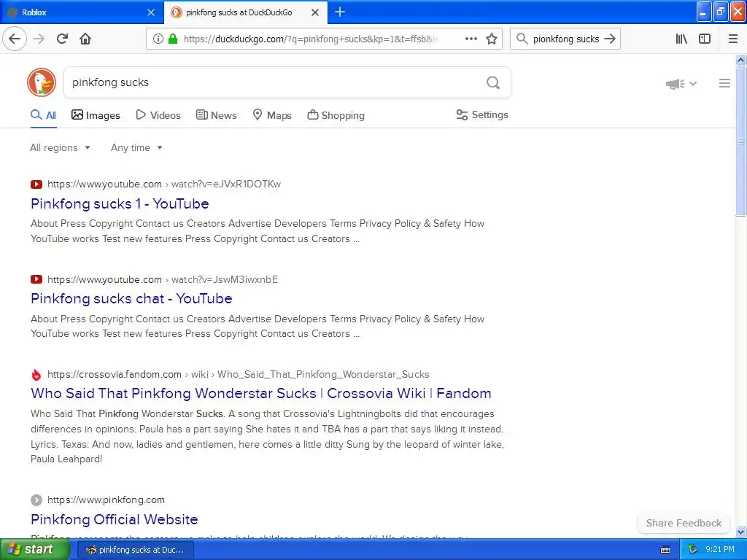
Task: Open 'Pinkfong sucks 1 - YouTube' result
Action: [x=120, y=204]
